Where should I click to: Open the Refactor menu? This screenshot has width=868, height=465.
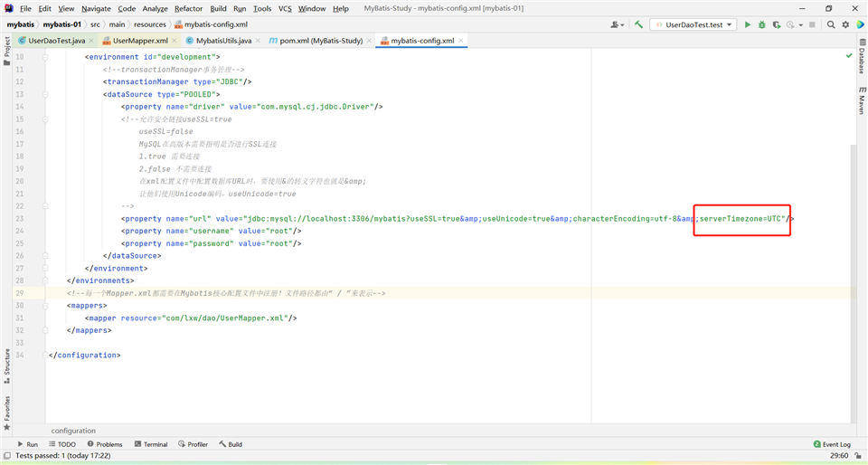click(188, 8)
